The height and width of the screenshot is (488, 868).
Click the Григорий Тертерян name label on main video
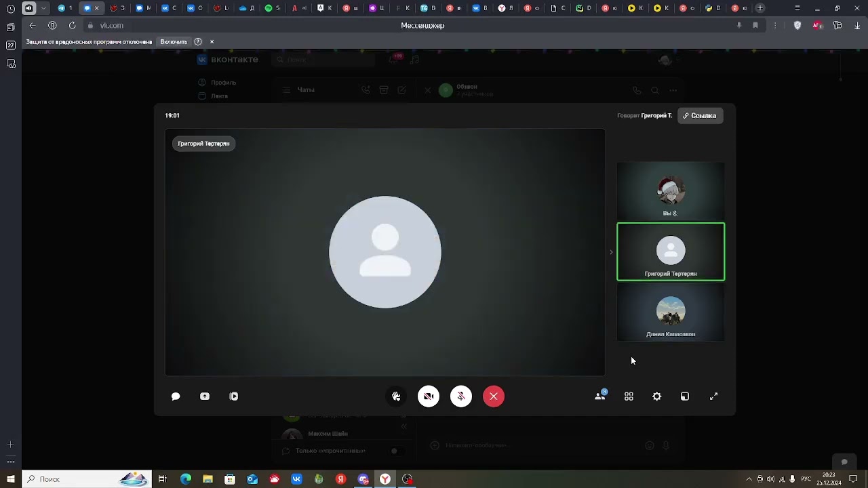tap(203, 144)
